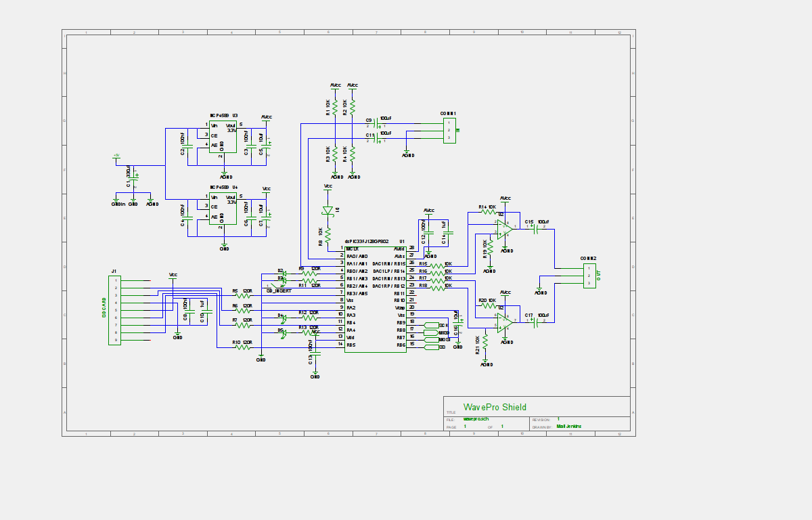Select the lower NCP4589 regulator U4
The width and height of the screenshot is (812, 520).
tap(222, 209)
